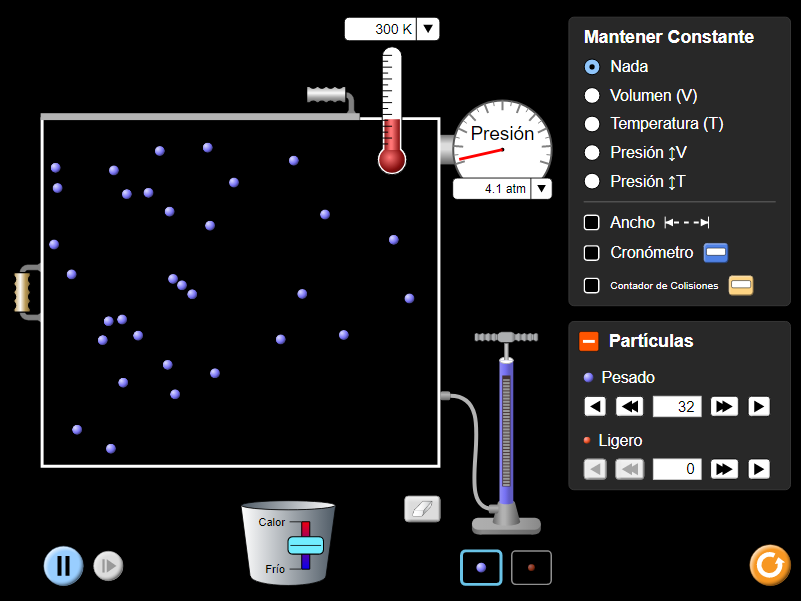The image size is (801, 601).
Task: Click the eraser button to remove particles
Action: [x=422, y=508]
